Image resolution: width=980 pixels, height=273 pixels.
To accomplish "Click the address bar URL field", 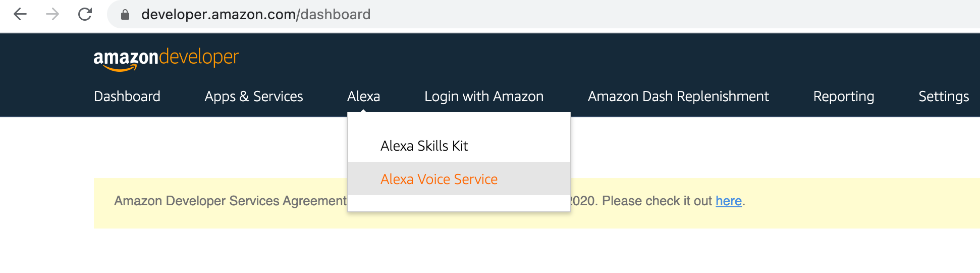I will point(505,15).
